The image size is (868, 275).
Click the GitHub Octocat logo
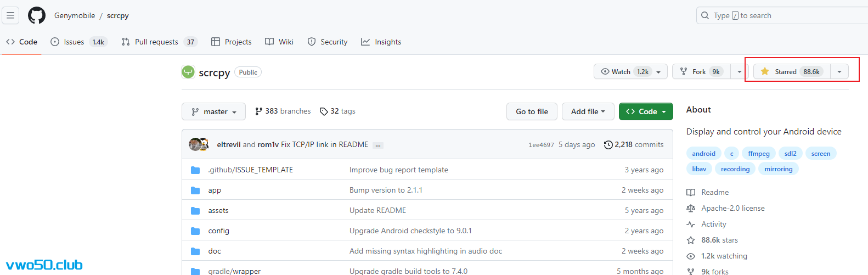click(x=37, y=15)
